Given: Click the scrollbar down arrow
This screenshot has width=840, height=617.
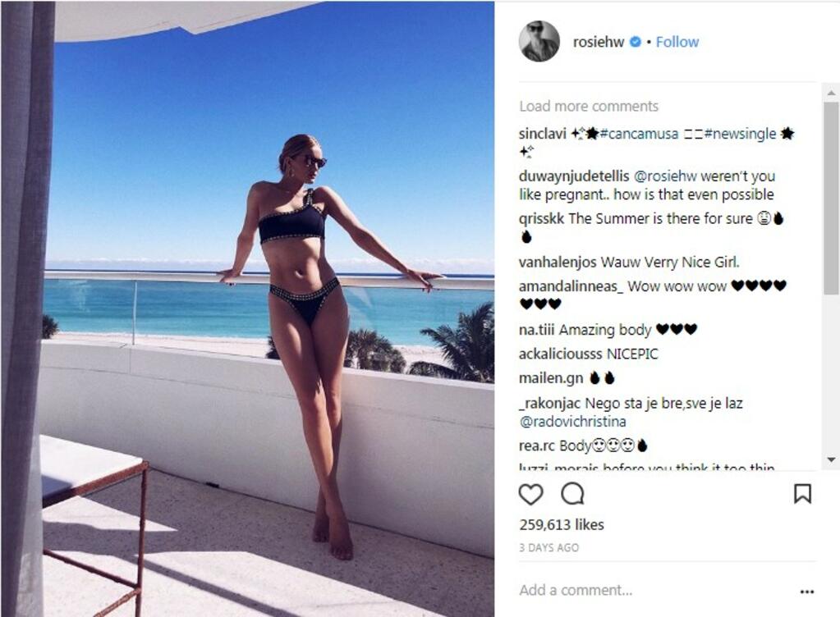Looking at the screenshot, I should (x=831, y=459).
